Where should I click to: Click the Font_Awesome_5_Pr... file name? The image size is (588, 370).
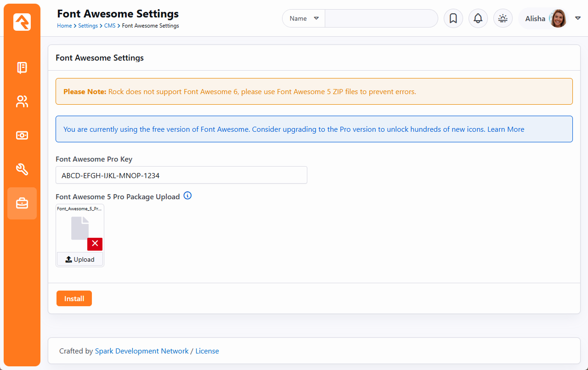tap(79, 208)
